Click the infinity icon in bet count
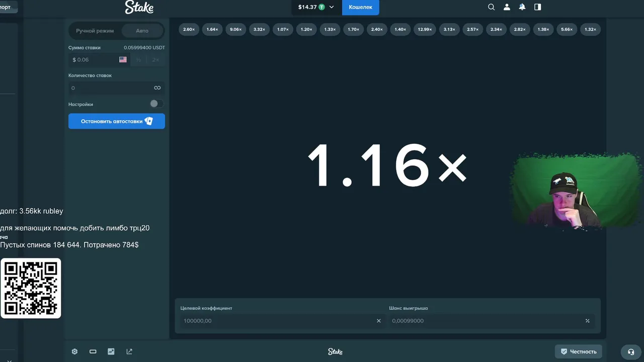 point(157,87)
